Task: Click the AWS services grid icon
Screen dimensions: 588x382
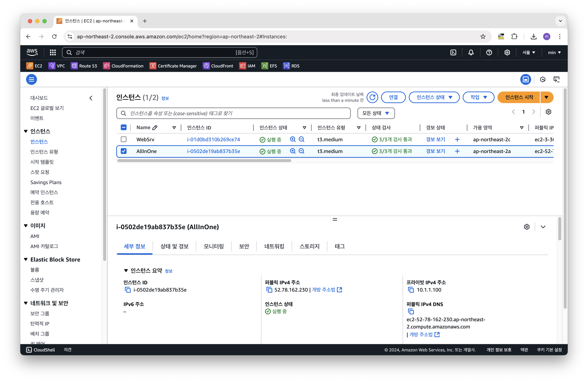Action: point(53,53)
